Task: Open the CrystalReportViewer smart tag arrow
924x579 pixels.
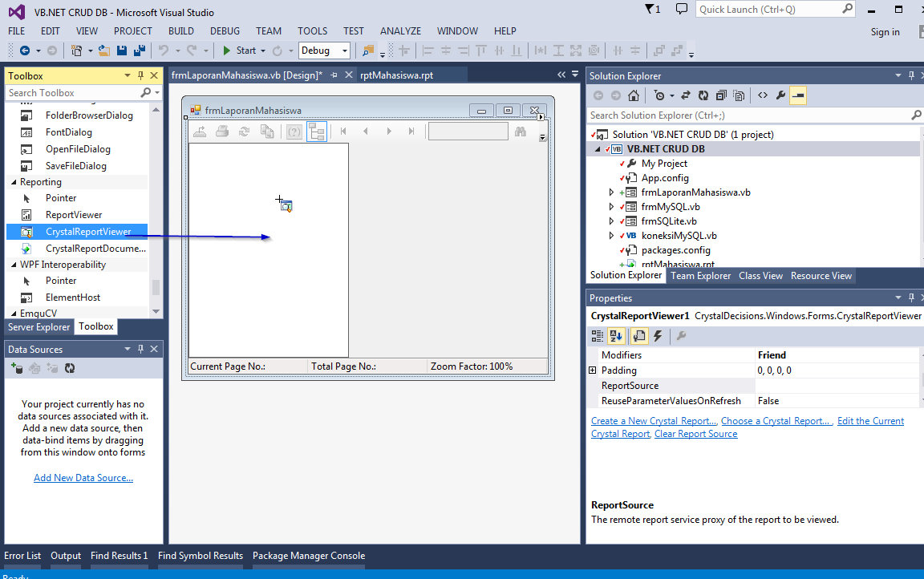Action: 541,117
